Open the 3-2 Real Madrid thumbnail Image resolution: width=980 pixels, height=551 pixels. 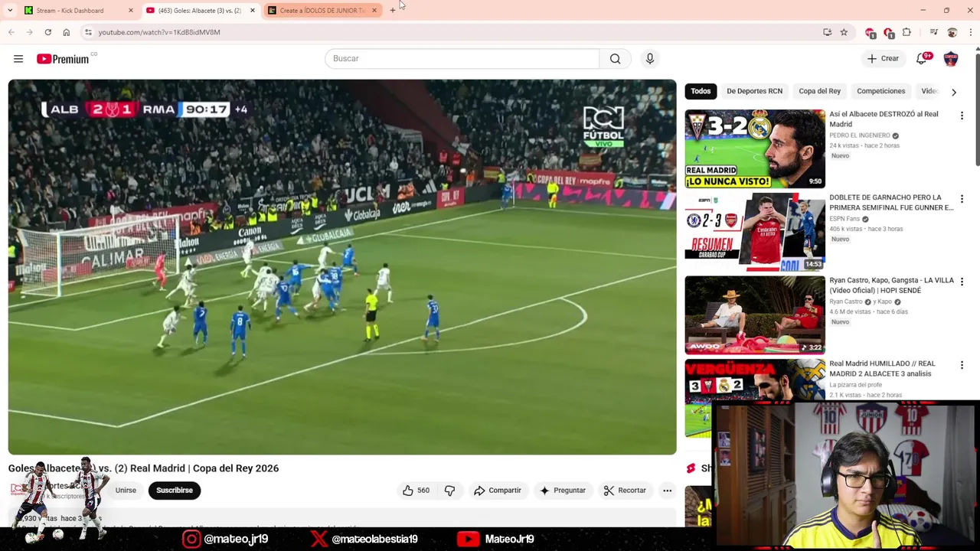(755, 148)
